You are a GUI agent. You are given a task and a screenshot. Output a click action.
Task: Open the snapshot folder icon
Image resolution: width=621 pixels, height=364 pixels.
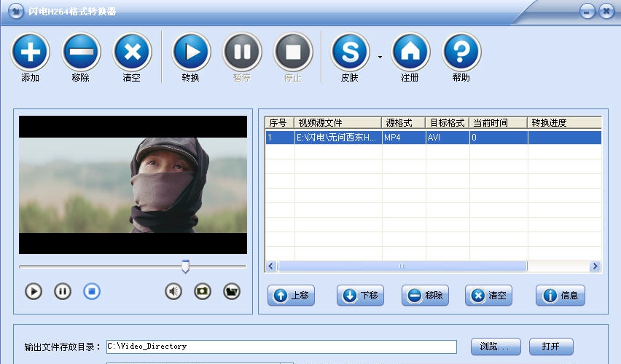coord(232,292)
